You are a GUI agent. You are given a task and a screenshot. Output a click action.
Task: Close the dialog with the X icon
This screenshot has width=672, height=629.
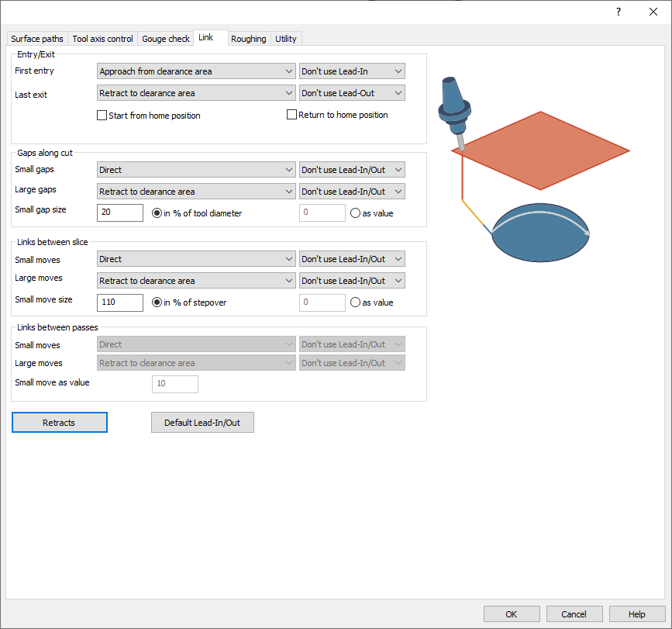653,12
